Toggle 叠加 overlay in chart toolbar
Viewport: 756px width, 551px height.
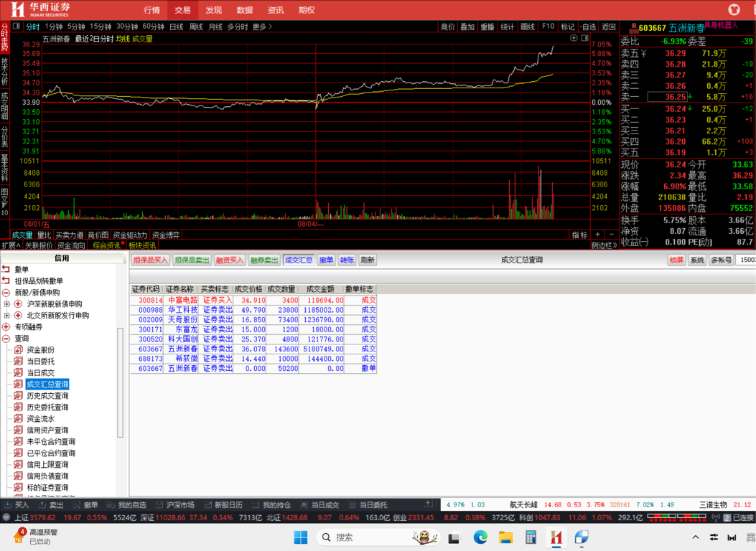(x=467, y=27)
